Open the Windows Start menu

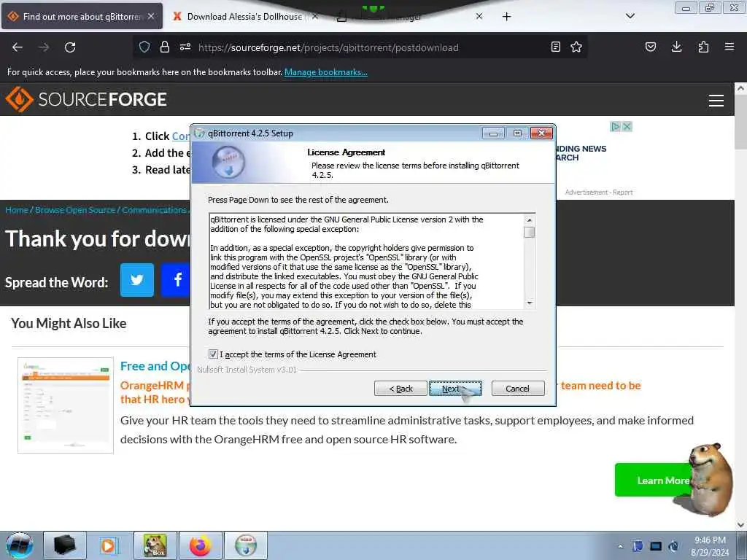tap(20, 545)
